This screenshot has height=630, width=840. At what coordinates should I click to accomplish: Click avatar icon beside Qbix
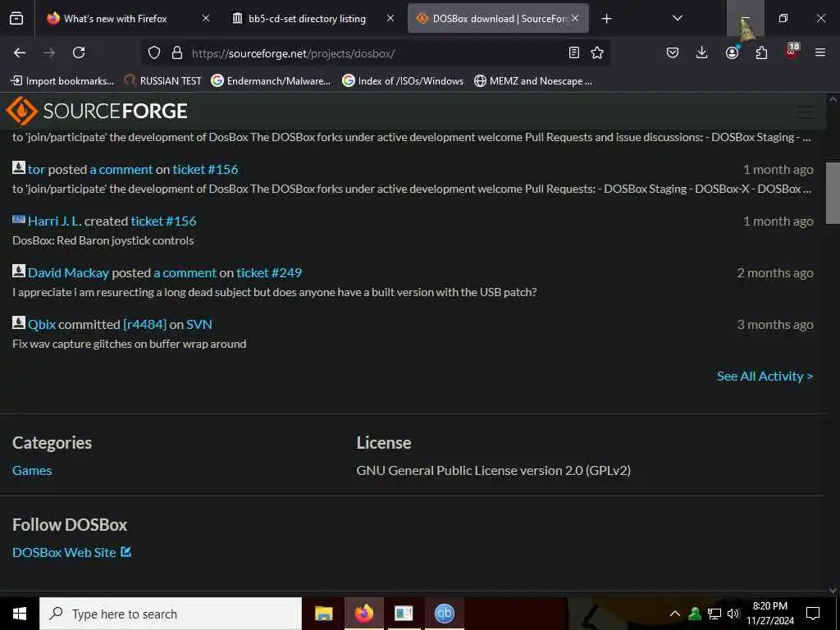[x=19, y=322]
